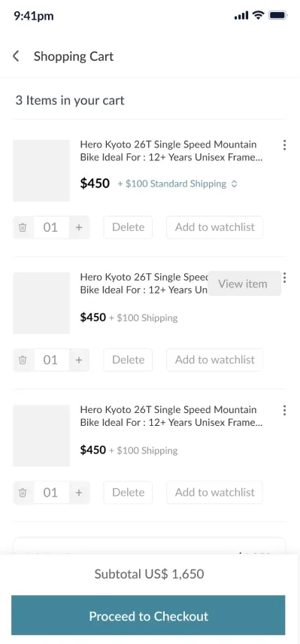Delete the first cart item

coord(128,227)
